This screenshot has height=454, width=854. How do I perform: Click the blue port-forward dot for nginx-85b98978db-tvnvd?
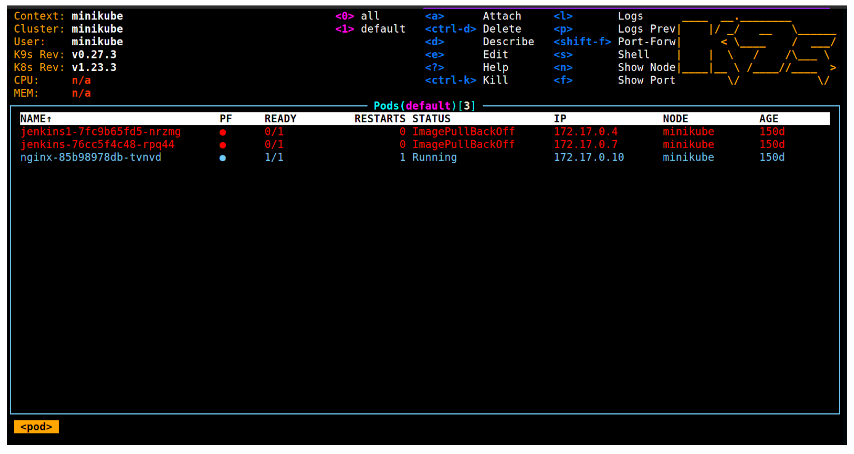[223, 158]
